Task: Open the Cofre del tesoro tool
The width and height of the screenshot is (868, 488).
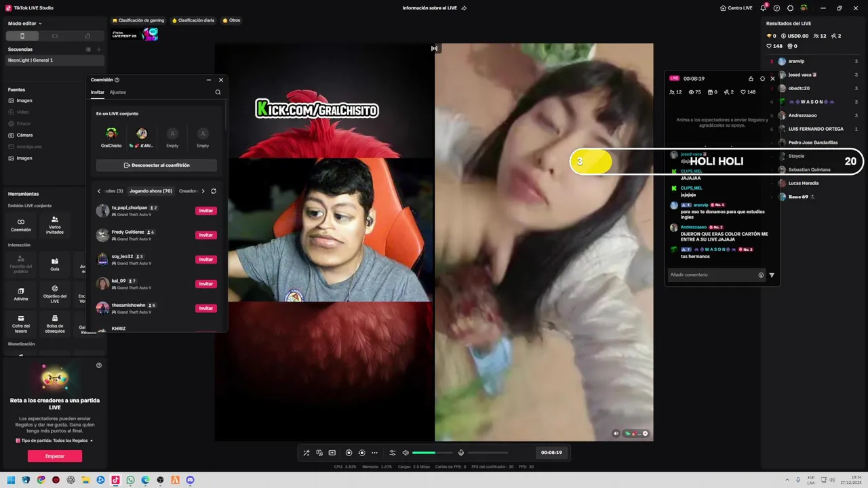Action: pos(21,323)
